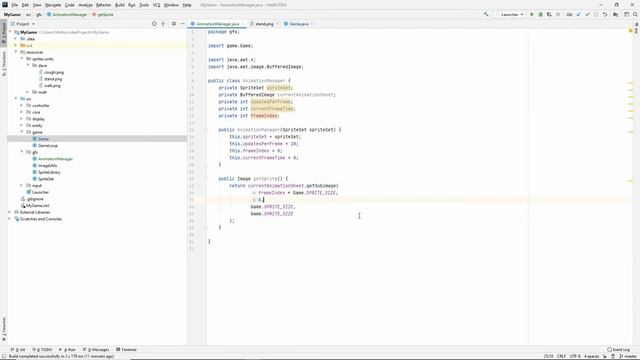Run with coverage icon
640x360 pixels.
click(x=549, y=14)
